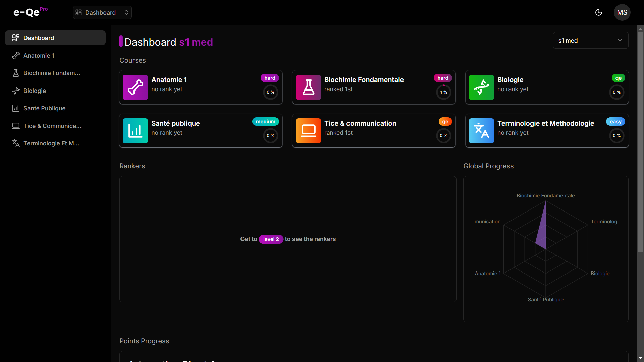This screenshot has width=644, height=362.
Task: Click the pink bone Anatomie 1 course icon
Action: click(135, 87)
